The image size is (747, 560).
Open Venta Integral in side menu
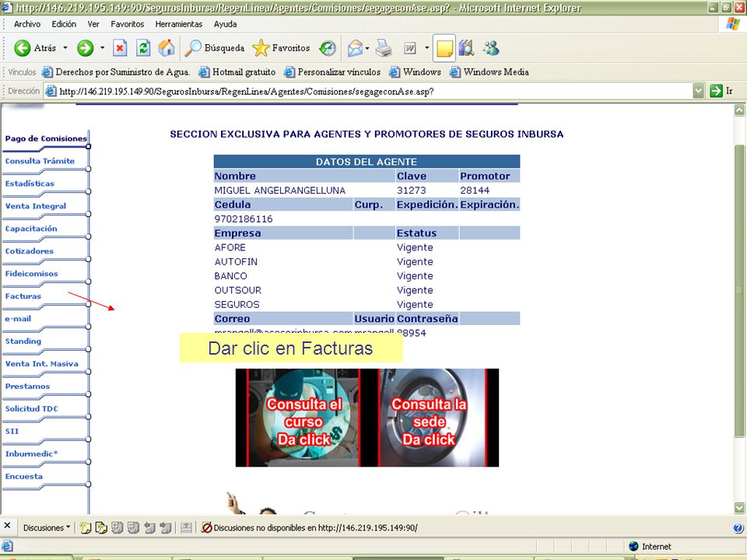(36, 206)
